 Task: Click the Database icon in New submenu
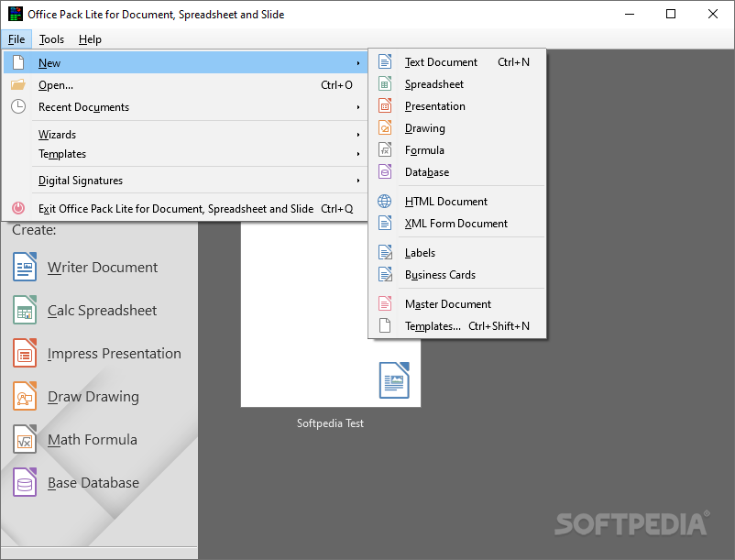coord(385,172)
